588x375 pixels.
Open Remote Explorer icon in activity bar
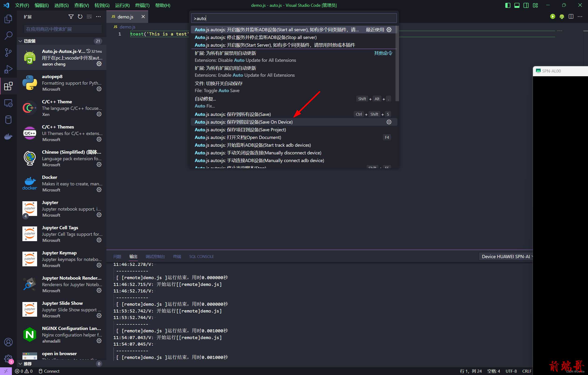[x=8, y=103]
